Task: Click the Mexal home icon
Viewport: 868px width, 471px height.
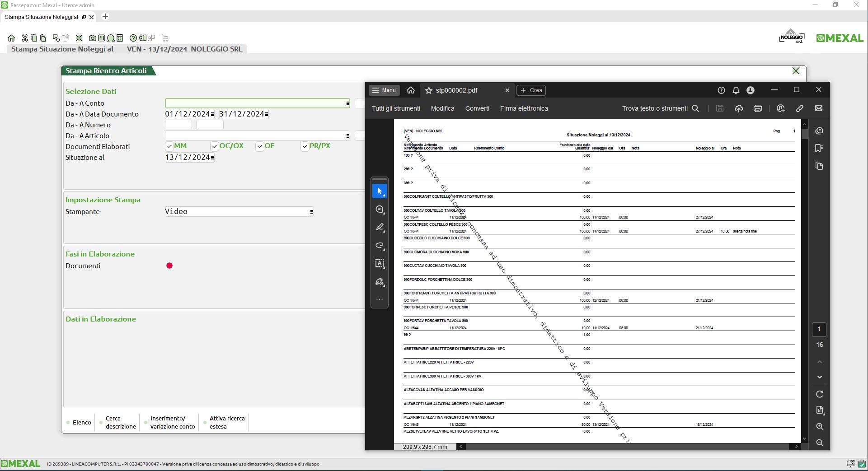Action: (x=11, y=38)
